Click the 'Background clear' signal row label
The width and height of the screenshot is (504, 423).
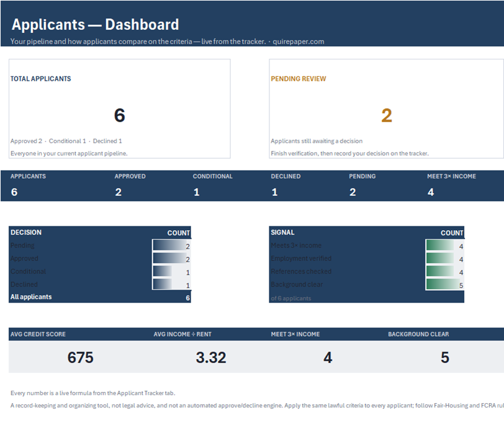[x=297, y=284]
